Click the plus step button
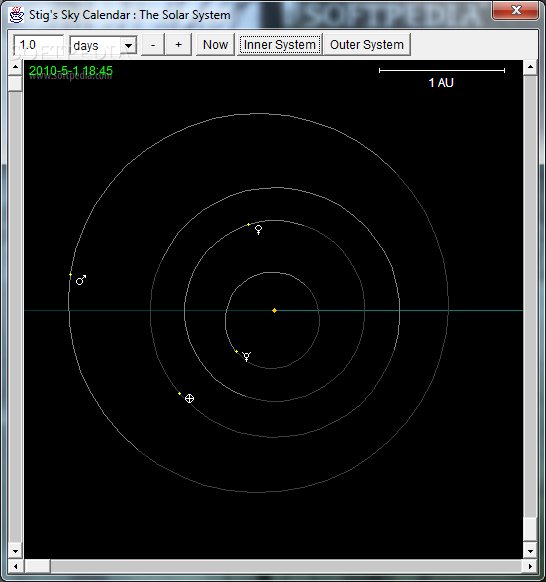Image resolution: width=546 pixels, height=582 pixels. (x=179, y=45)
